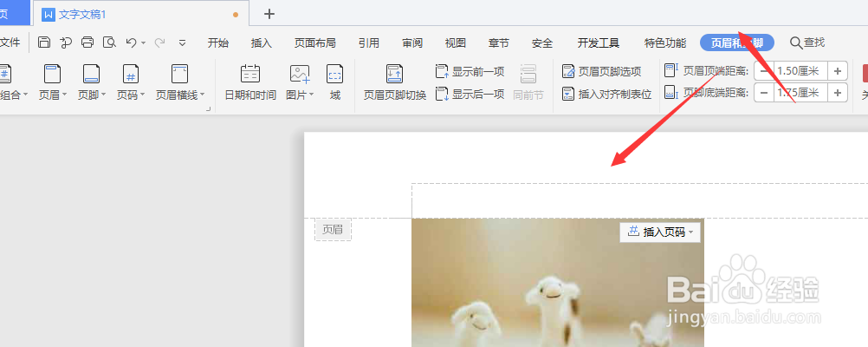Increase 页眉顶端距离 with plus button
This screenshot has width=868, height=347.
838,71
